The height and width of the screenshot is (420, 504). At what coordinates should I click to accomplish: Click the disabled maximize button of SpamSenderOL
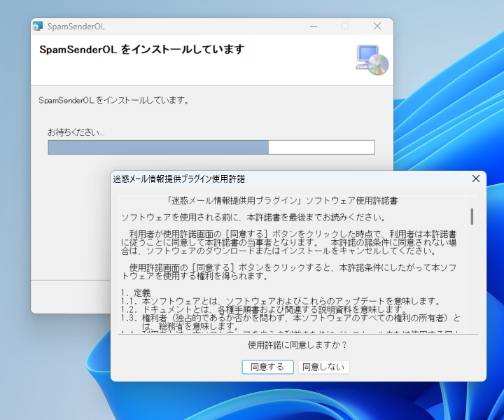(345, 26)
